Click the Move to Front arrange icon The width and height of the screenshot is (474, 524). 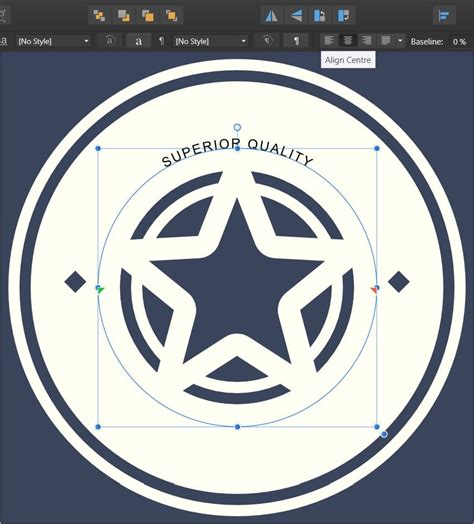pos(171,16)
